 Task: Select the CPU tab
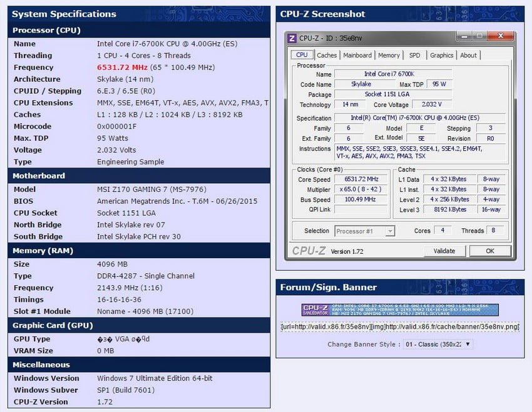click(302, 55)
